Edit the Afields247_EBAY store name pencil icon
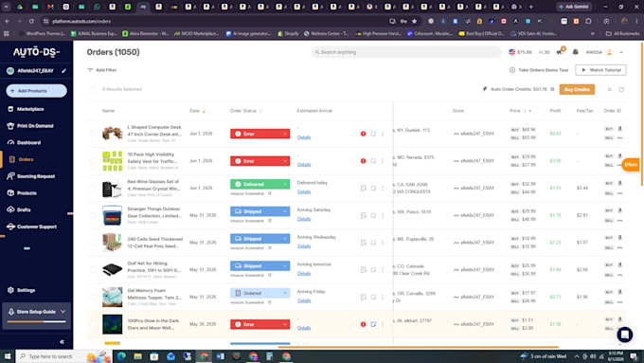The height and width of the screenshot is (363, 644). (64, 71)
